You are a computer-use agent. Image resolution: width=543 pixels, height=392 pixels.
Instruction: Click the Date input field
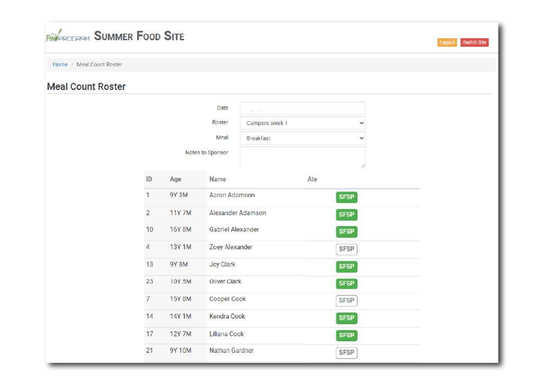[302, 108]
